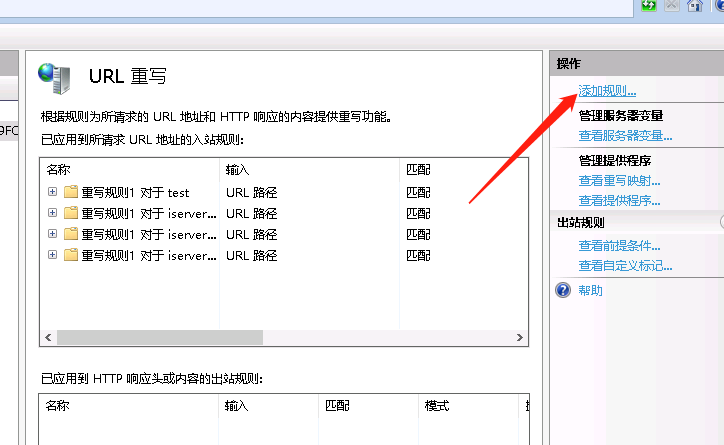Click the 帮助 link
Viewport: 724px width, 445px height.
(590, 290)
